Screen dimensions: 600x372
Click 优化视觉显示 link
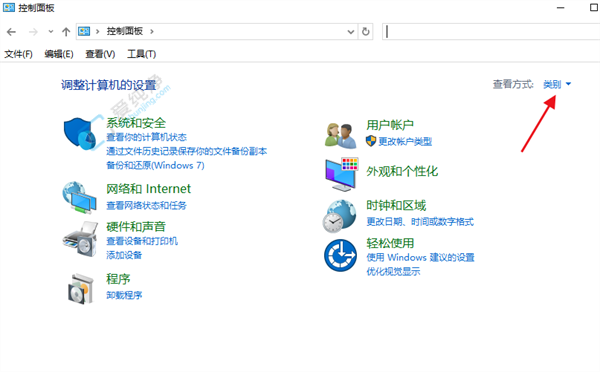pos(393,271)
